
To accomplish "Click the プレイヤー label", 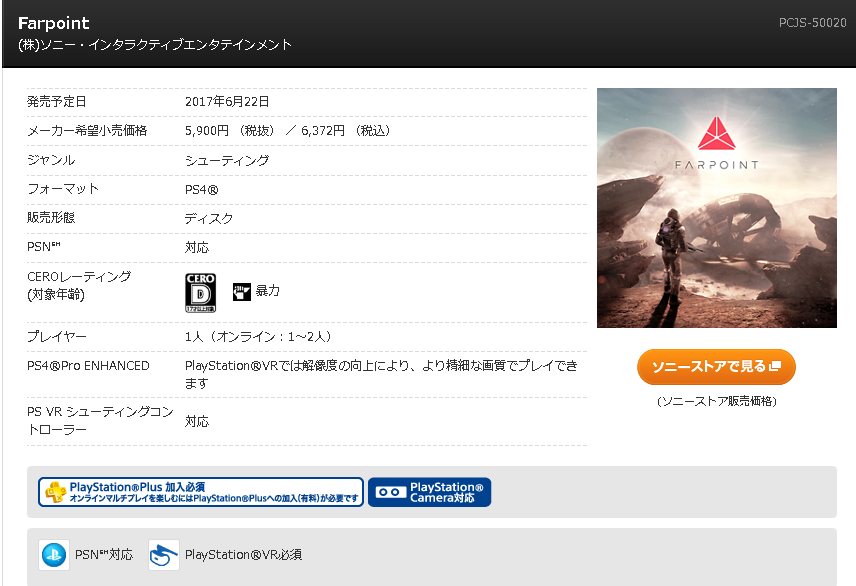I will coord(57,336).
